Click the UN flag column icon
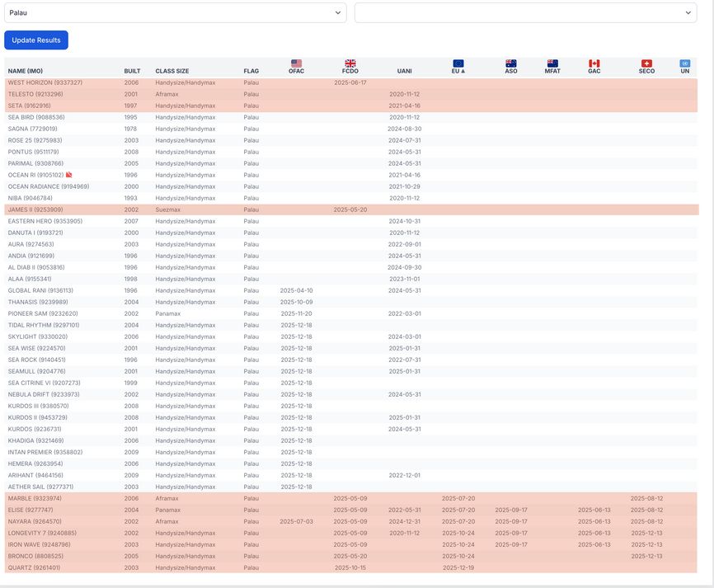Screen dimensions: 714x588 click(684, 64)
